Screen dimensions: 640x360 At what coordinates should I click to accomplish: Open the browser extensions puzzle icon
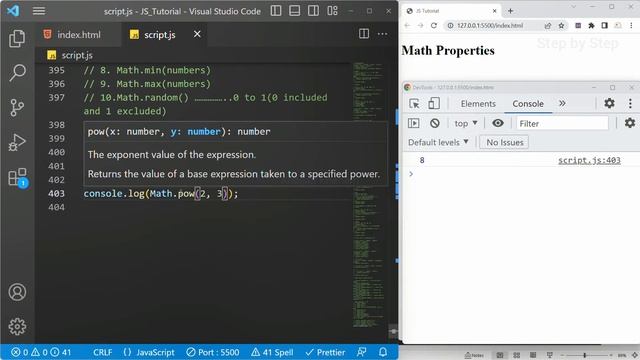(591, 25)
